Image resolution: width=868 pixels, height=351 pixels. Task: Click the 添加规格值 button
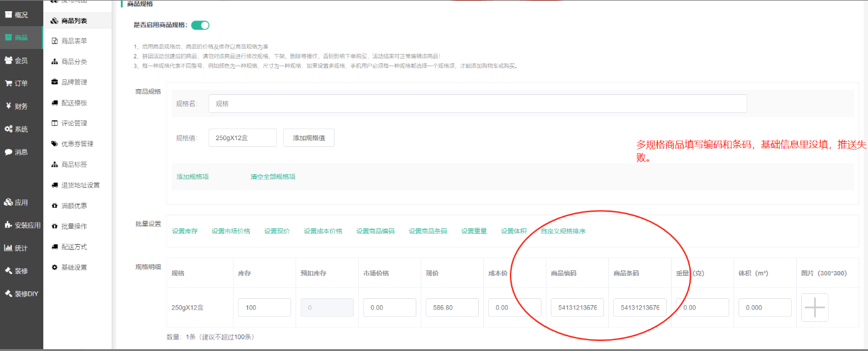309,138
